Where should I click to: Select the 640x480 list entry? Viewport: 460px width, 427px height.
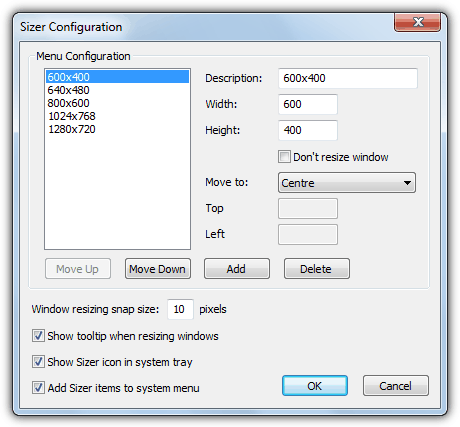(117, 90)
